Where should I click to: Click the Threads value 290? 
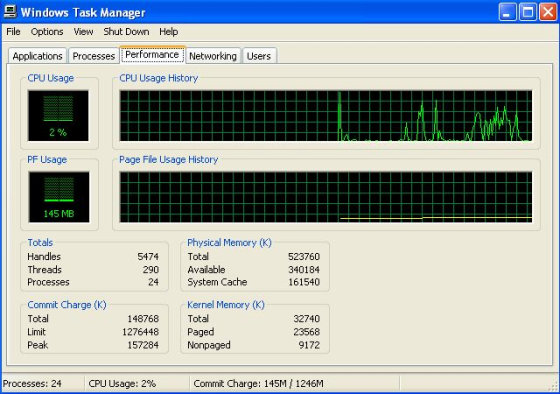pos(151,269)
